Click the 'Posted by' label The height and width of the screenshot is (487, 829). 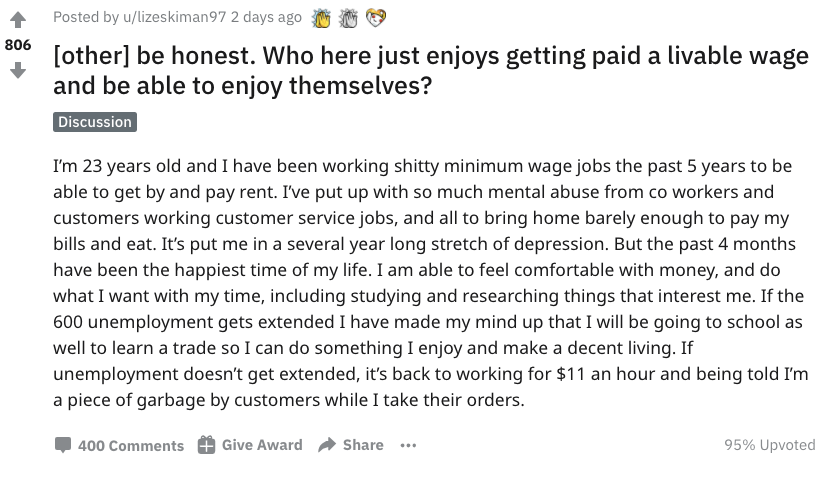(x=86, y=17)
